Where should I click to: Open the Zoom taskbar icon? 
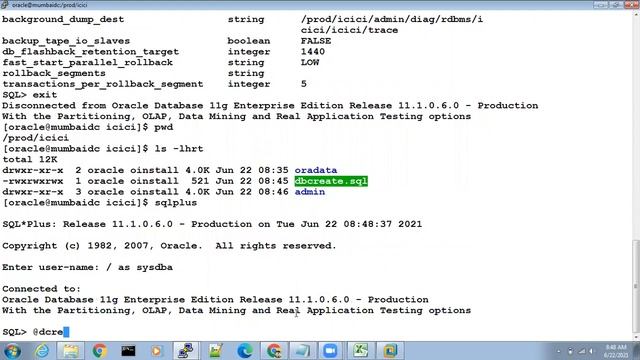click(x=330, y=351)
